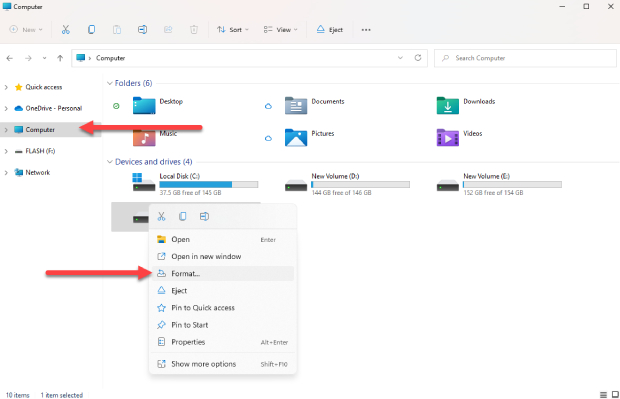Collapse the Folders (6) group
The image size is (620, 399).
coord(110,83)
